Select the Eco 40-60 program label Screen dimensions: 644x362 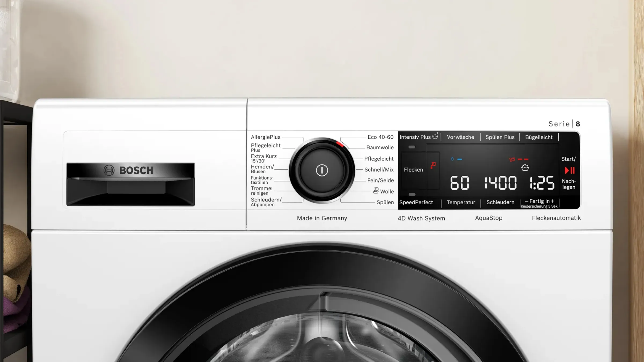point(380,137)
